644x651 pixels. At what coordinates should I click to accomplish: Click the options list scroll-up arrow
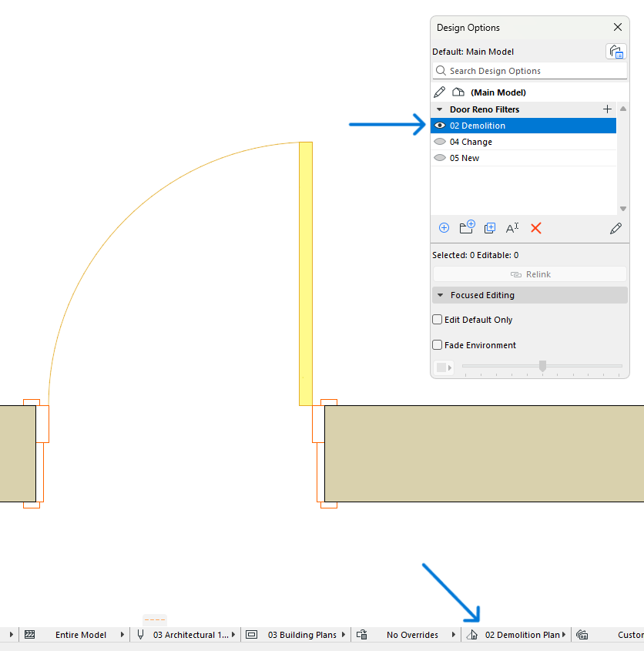click(x=623, y=109)
